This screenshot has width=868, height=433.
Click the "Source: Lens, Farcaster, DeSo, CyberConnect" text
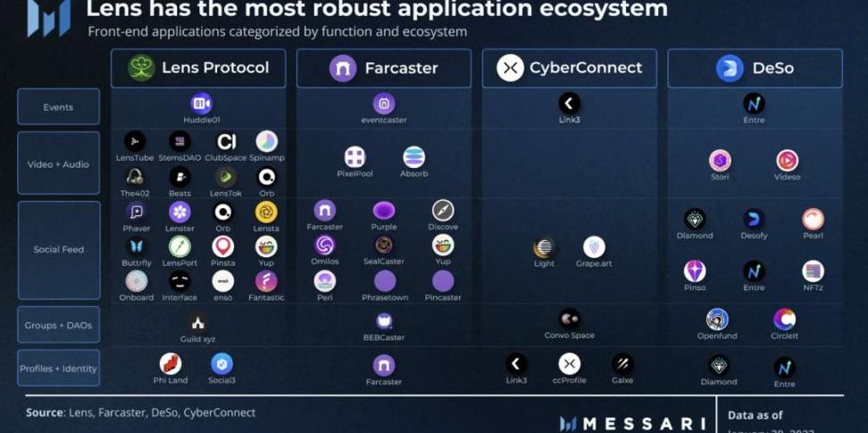click(140, 412)
